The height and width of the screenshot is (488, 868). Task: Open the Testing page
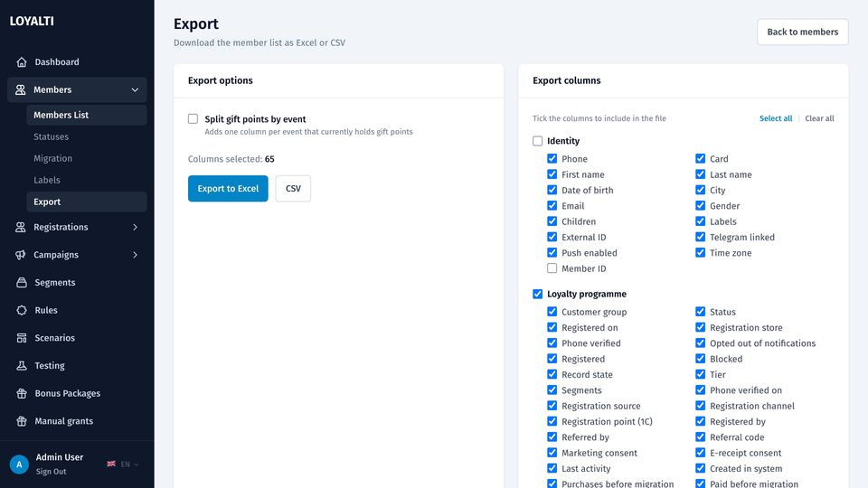click(77, 365)
